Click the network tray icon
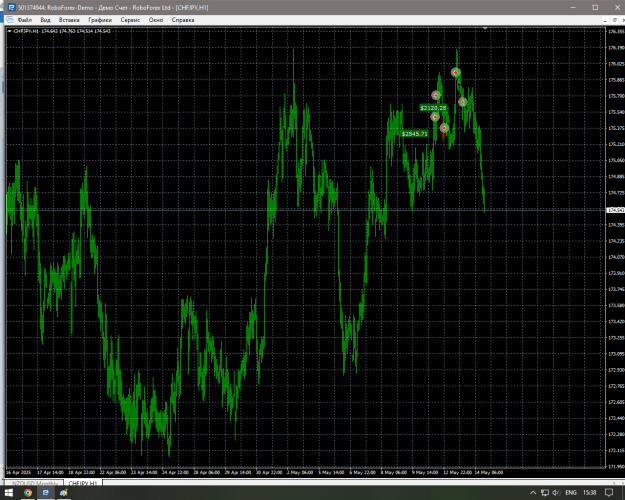The height and width of the screenshot is (500, 625). click(544, 493)
